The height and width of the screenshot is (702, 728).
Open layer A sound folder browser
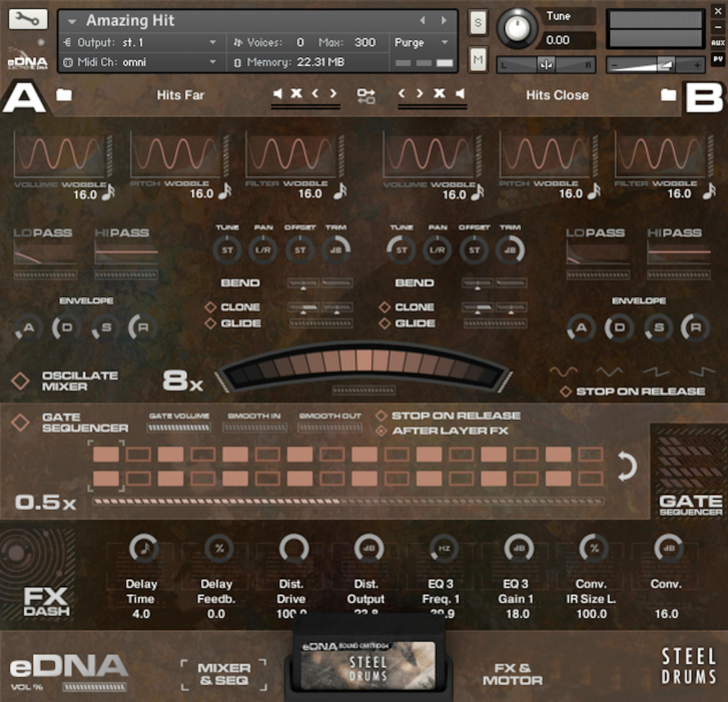pos(64,95)
